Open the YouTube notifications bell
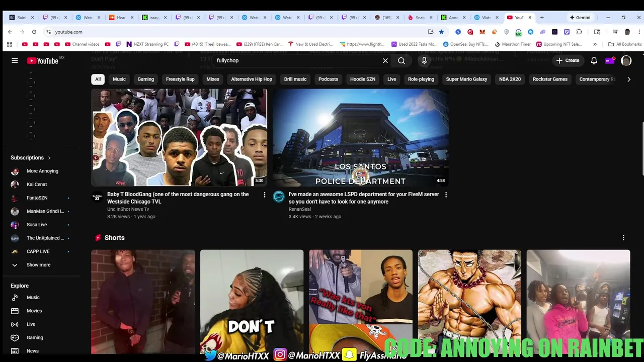Viewport: 644px width, 362px height. pos(594,60)
